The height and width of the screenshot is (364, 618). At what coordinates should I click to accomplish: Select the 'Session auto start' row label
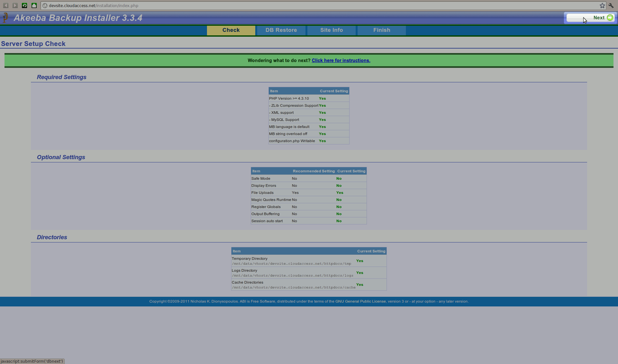click(x=267, y=221)
